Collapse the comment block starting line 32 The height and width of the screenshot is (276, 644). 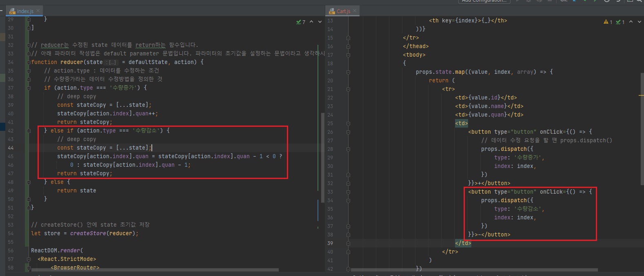pos(29,45)
